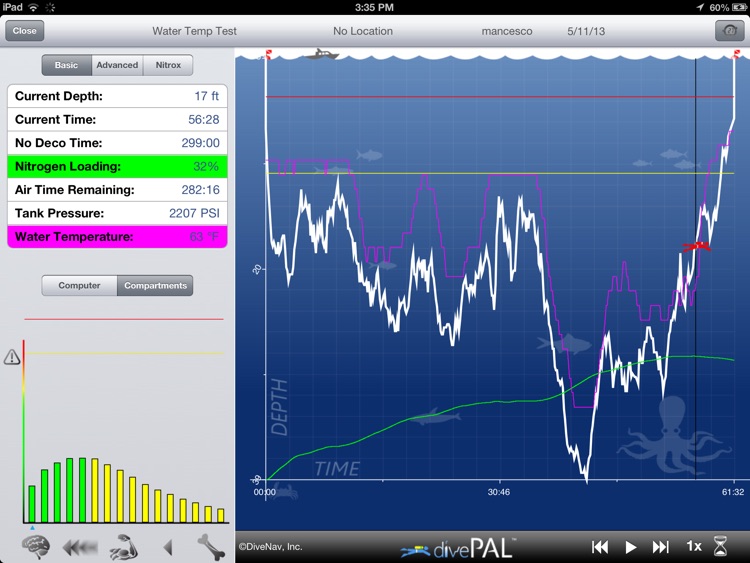Image resolution: width=750 pixels, height=563 pixels.
Task: Tap the Water Temp Test title
Action: pyautogui.click(x=194, y=31)
